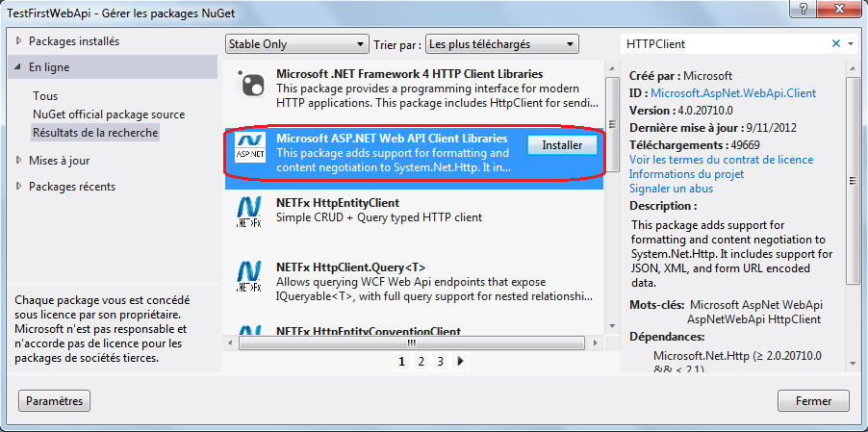Open the 'Les plus téléchargés' sort dropdown
Viewport: 868px width, 432px height.
[501, 44]
